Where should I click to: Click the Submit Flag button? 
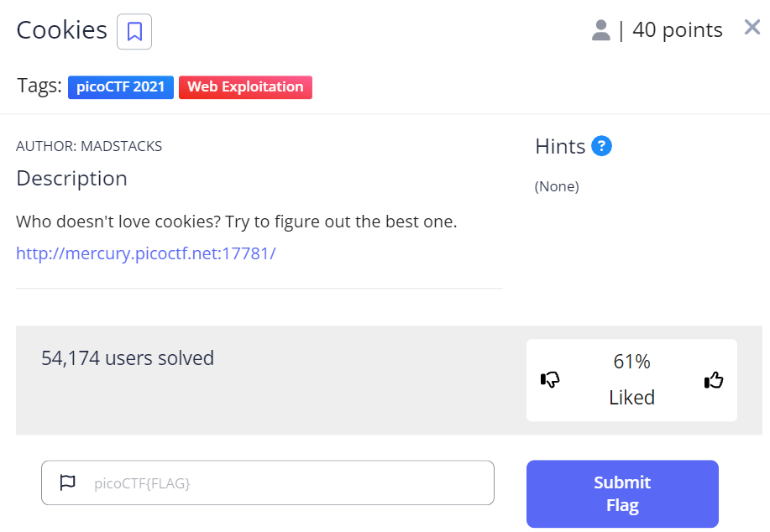(x=621, y=493)
